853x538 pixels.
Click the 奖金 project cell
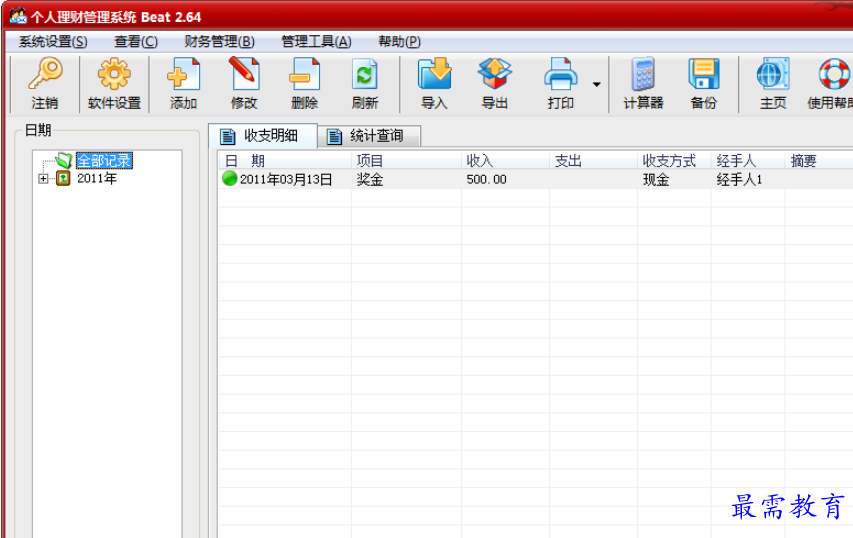[370, 180]
